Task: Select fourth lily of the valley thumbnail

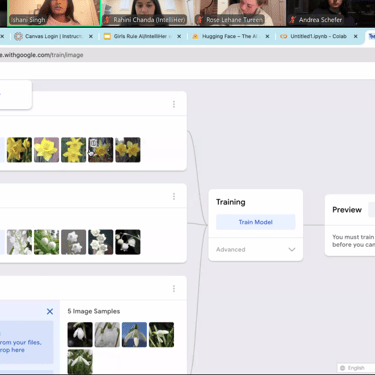Action: [x=101, y=242]
